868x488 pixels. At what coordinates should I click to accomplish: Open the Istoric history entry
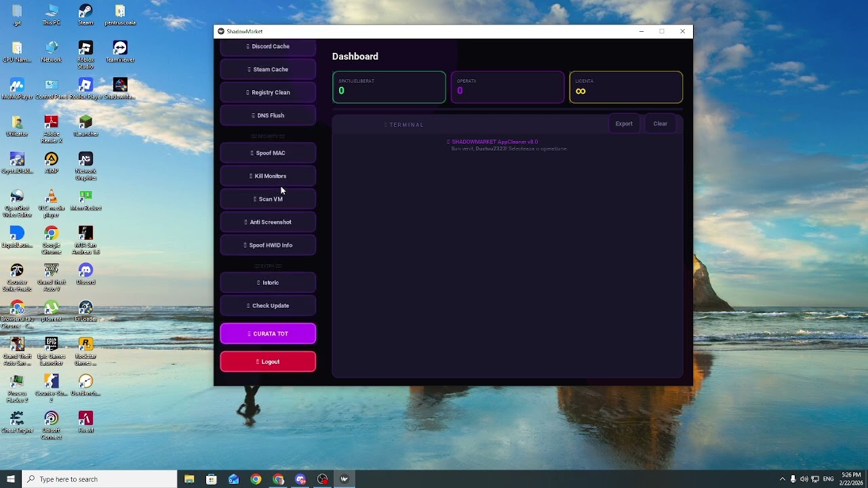(x=268, y=283)
